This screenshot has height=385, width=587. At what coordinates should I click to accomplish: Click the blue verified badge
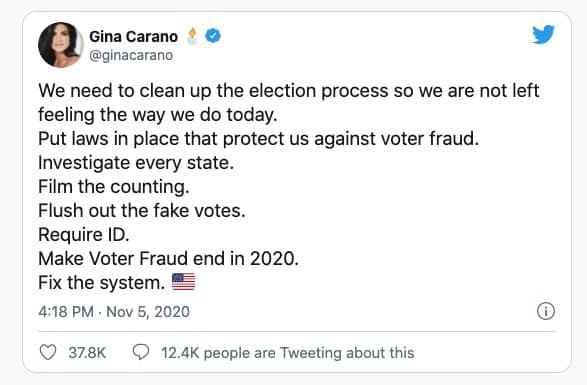[213, 36]
